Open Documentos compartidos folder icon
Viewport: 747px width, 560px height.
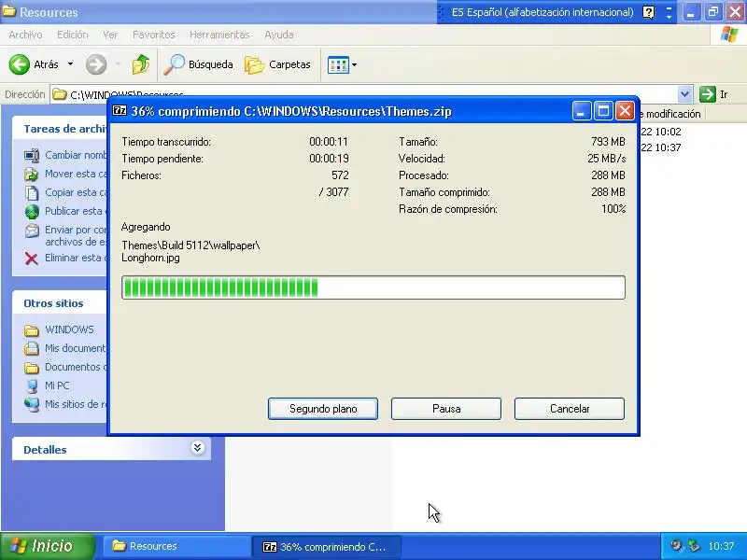click(x=32, y=368)
